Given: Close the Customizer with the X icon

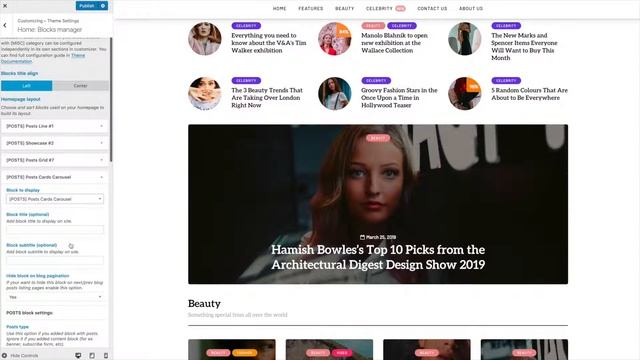Looking at the screenshot, I should click(x=5, y=6).
